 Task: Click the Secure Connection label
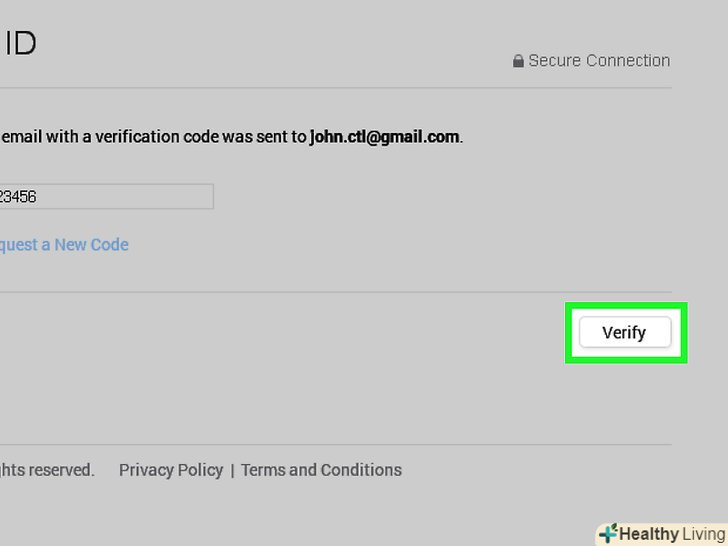pos(599,61)
